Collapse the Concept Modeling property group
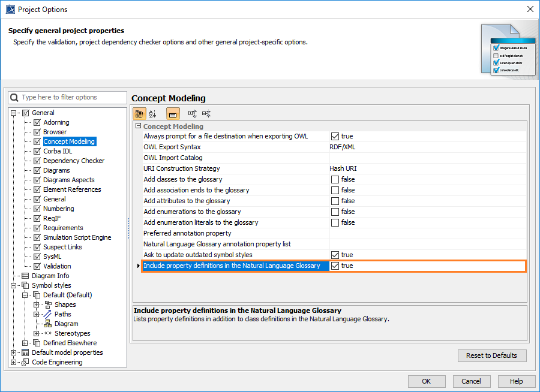This screenshot has width=540, height=392. [138, 126]
